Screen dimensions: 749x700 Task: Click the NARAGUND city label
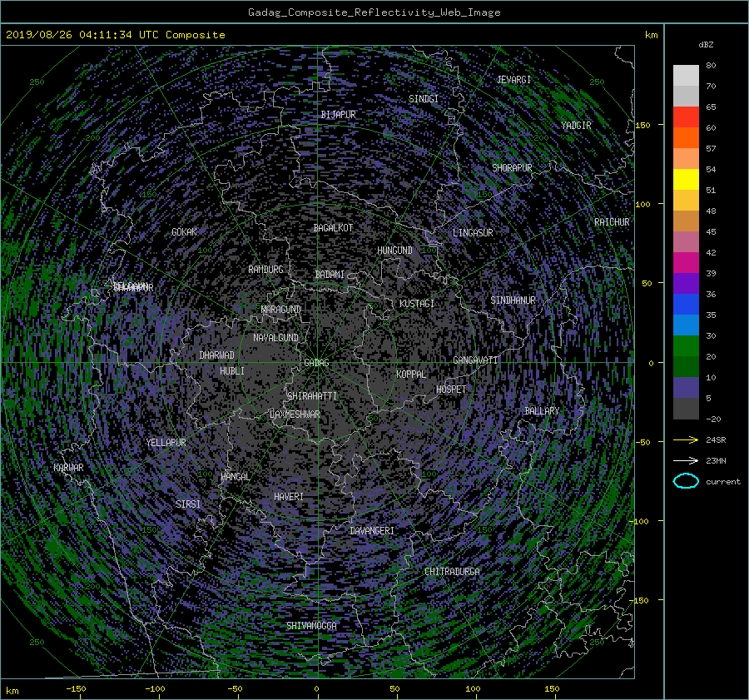coord(281,310)
